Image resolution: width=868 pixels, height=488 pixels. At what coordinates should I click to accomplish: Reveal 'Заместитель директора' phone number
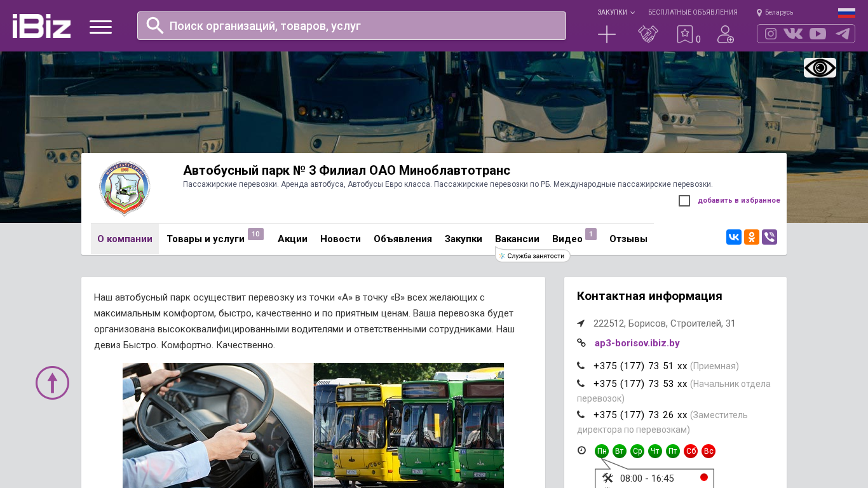(x=640, y=415)
